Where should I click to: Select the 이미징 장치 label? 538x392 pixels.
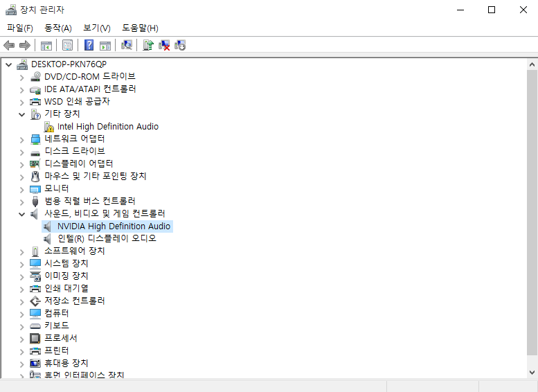click(66, 276)
